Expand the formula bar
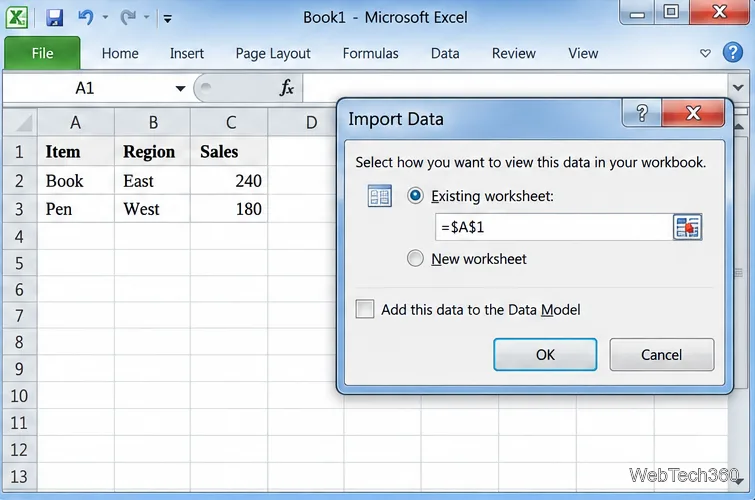The image size is (755, 500). coord(738,88)
